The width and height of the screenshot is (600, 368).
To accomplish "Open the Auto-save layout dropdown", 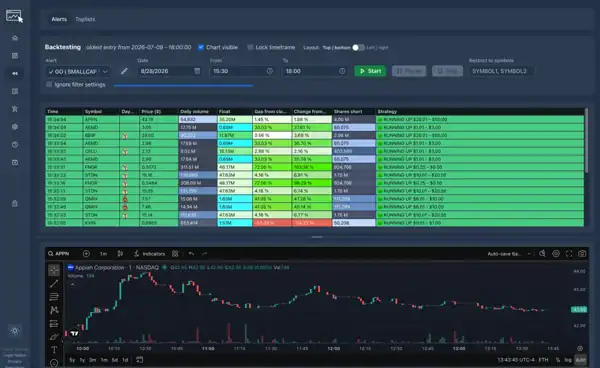I will click(x=509, y=254).
